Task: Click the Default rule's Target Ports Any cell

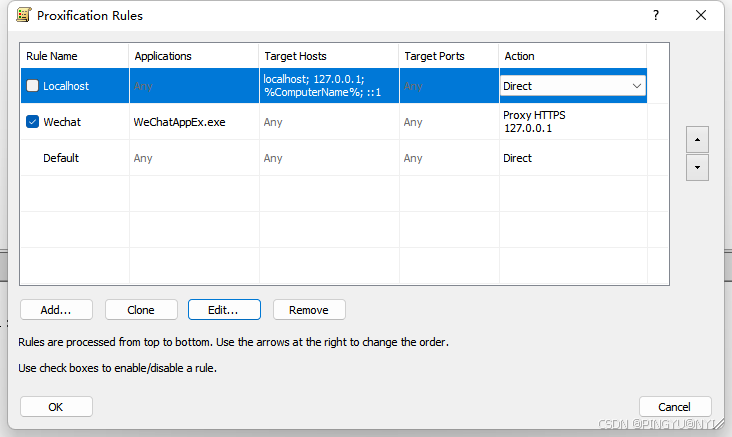Action: coord(449,158)
